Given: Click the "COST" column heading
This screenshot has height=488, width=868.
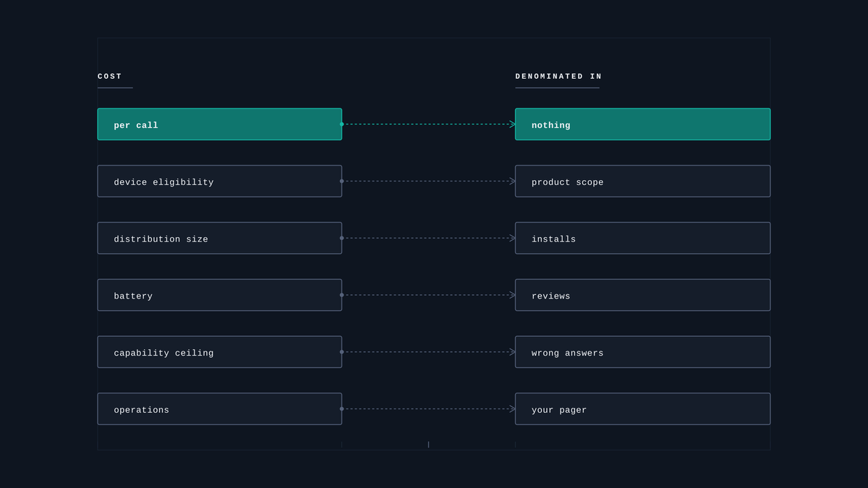Looking at the screenshot, I should click(x=110, y=77).
